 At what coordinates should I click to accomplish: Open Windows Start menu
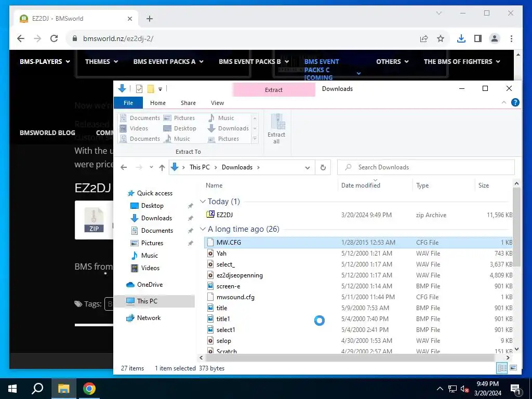point(12,389)
